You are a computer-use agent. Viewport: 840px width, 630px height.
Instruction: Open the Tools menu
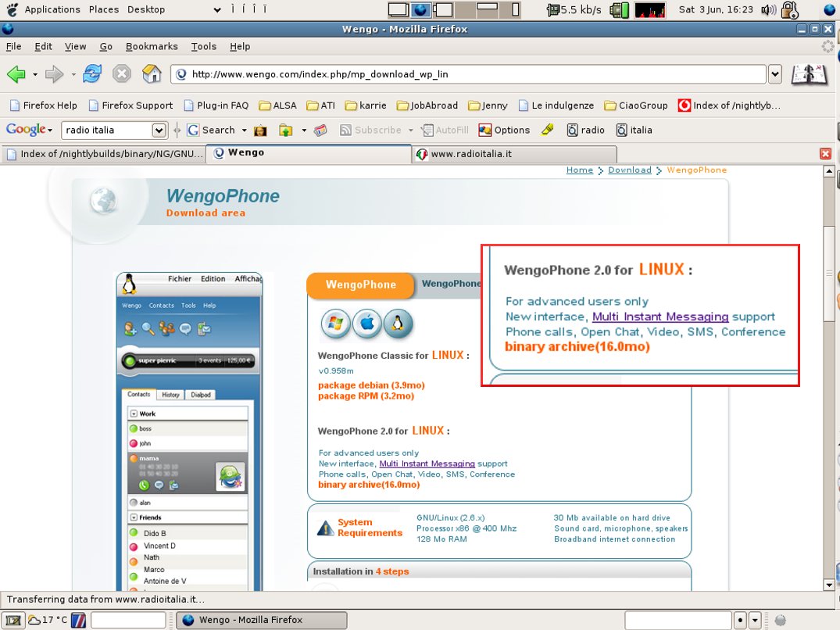click(x=204, y=47)
